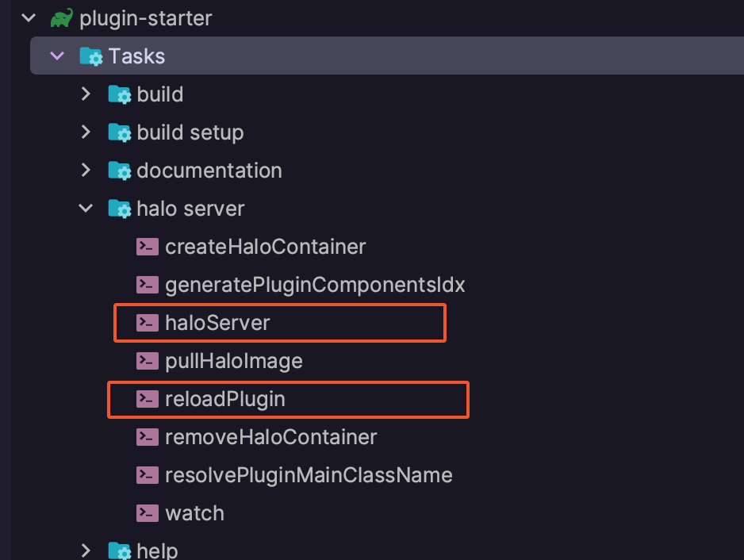The width and height of the screenshot is (744, 560).
Task: Click the Tasks folder gear icon
Action: point(90,56)
